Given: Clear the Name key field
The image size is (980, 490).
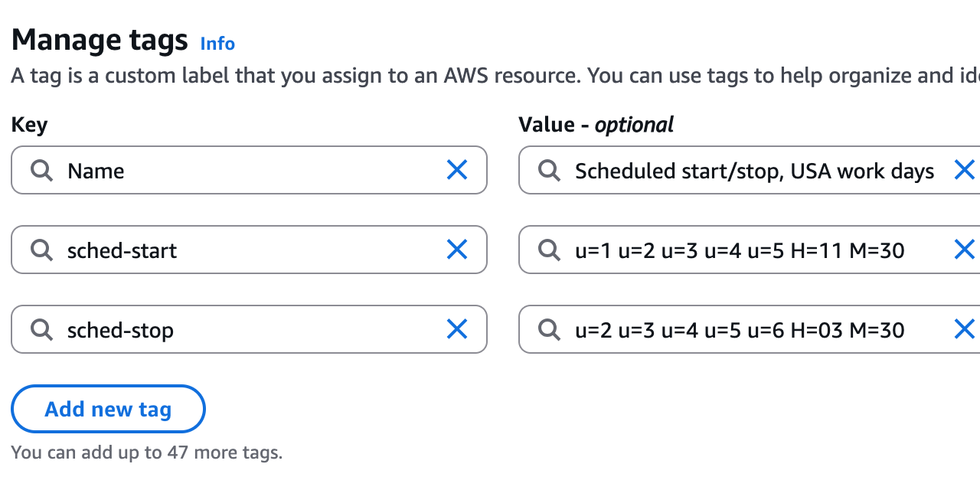Looking at the screenshot, I should click(x=457, y=170).
